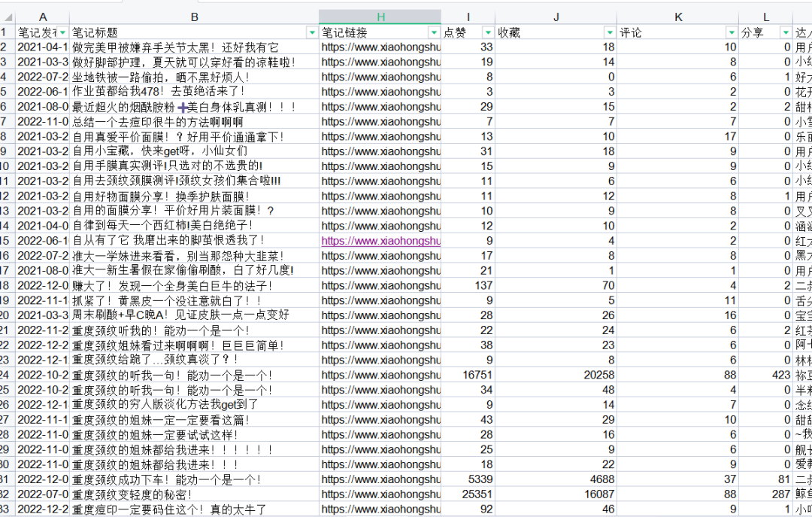The image size is (812, 517).
Task: Select column L header
Action: [x=766, y=17]
